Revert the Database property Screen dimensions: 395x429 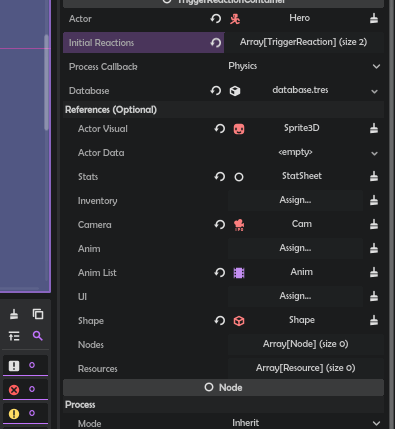(x=216, y=91)
